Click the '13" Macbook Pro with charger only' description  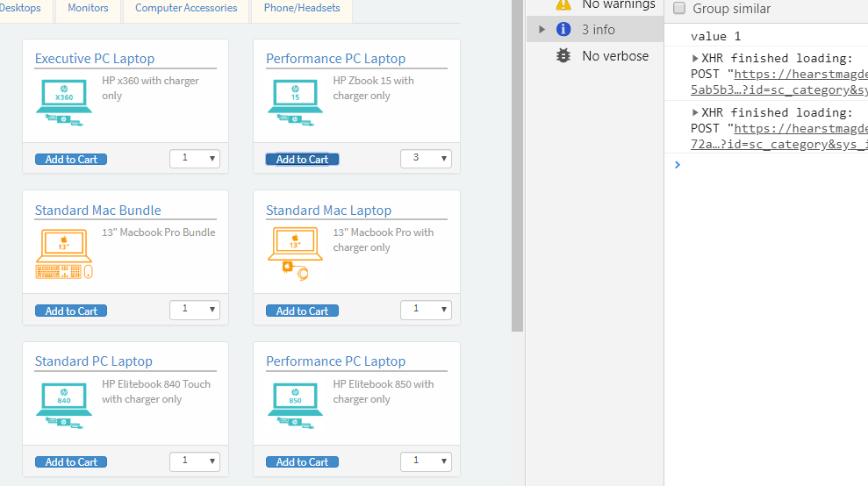383,239
